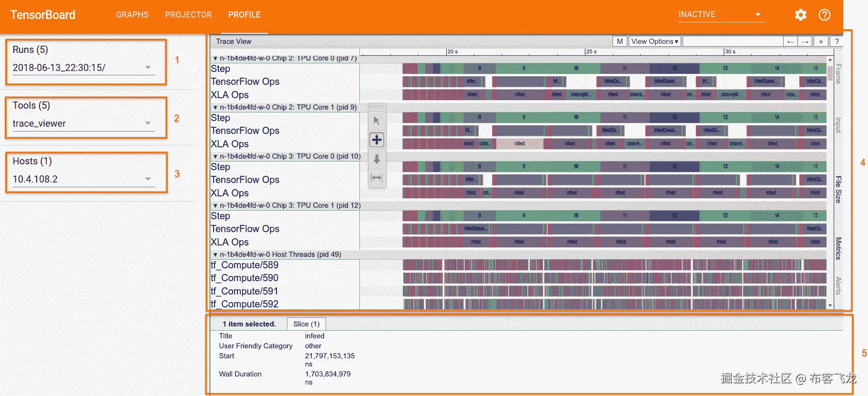Viewport: 868px width, 396px height.
Task: Focus the trace search input field
Action: point(733,41)
